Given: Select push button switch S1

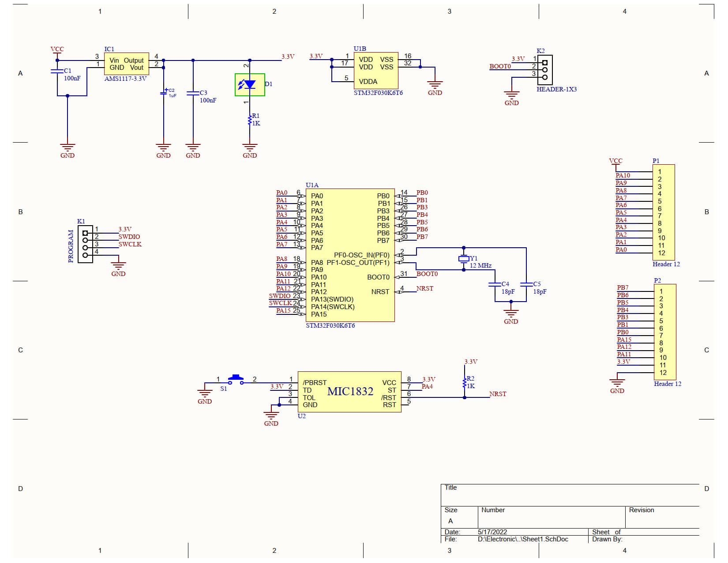Looking at the screenshot, I should 236,379.
